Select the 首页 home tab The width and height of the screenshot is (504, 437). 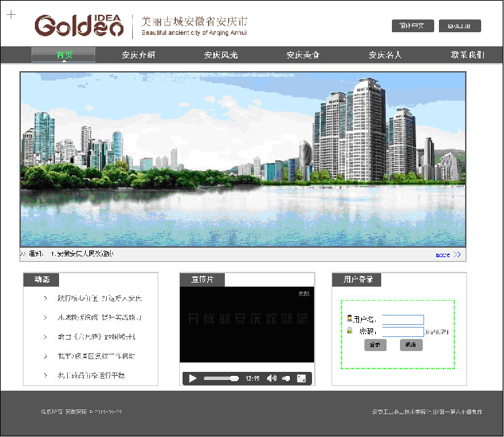[64, 55]
